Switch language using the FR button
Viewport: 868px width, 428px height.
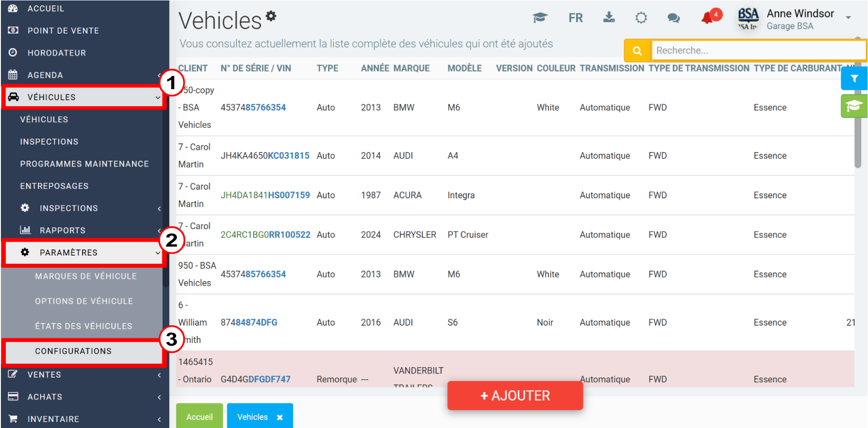[575, 18]
